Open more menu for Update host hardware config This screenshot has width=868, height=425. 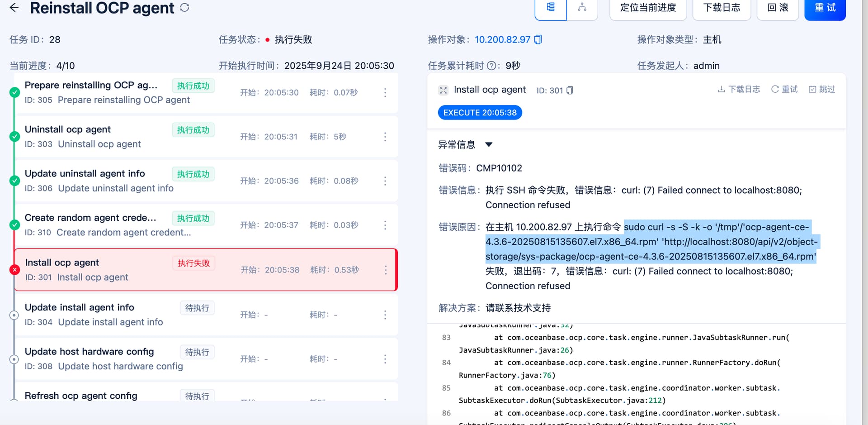(x=385, y=359)
